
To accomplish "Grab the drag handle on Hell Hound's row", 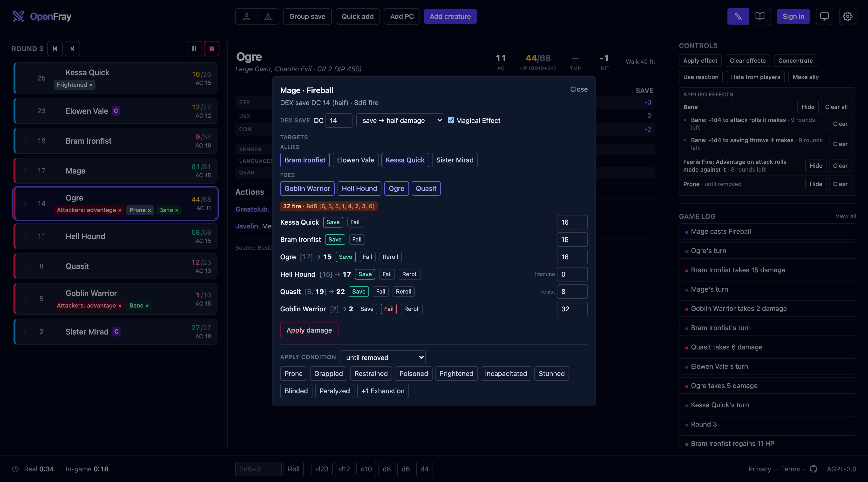I will point(25,236).
